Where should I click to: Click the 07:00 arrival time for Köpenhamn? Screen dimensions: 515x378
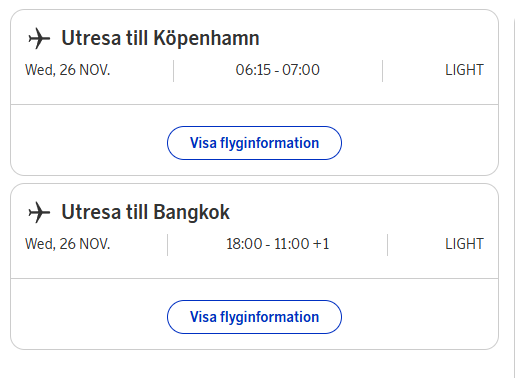click(301, 70)
